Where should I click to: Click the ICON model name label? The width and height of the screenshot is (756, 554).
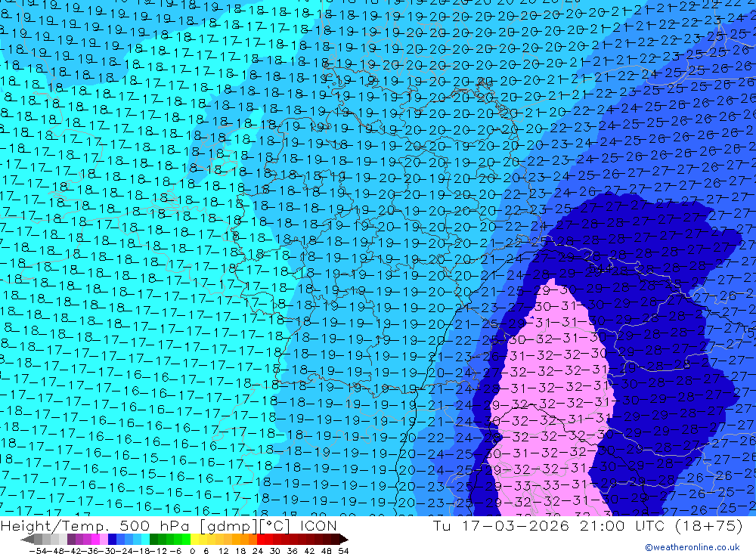click(318, 525)
